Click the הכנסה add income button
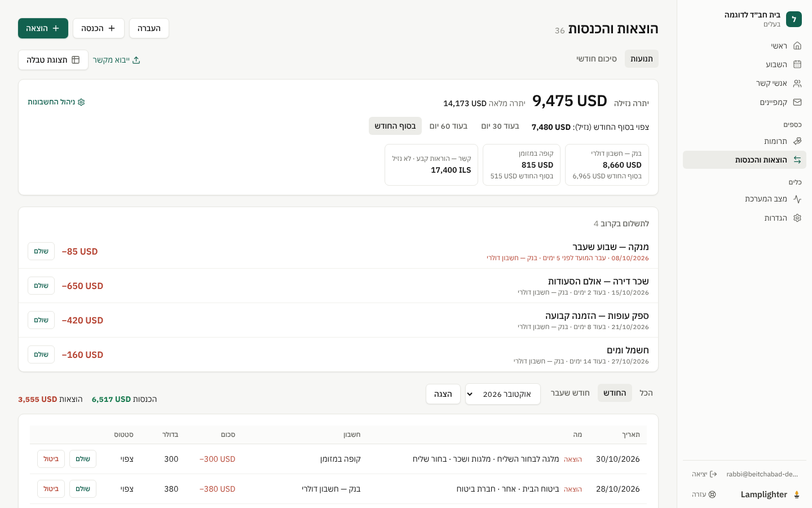 [99, 28]
